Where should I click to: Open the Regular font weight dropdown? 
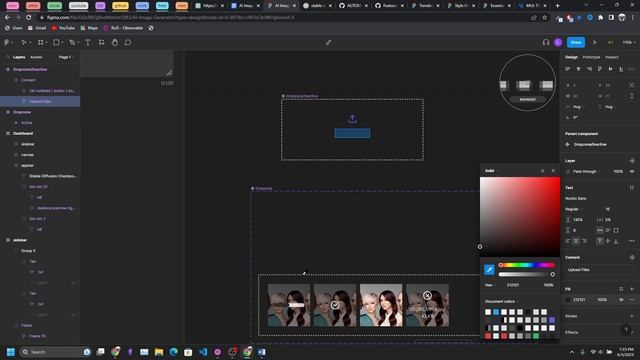pyautogui.click(x=574, y=209)
